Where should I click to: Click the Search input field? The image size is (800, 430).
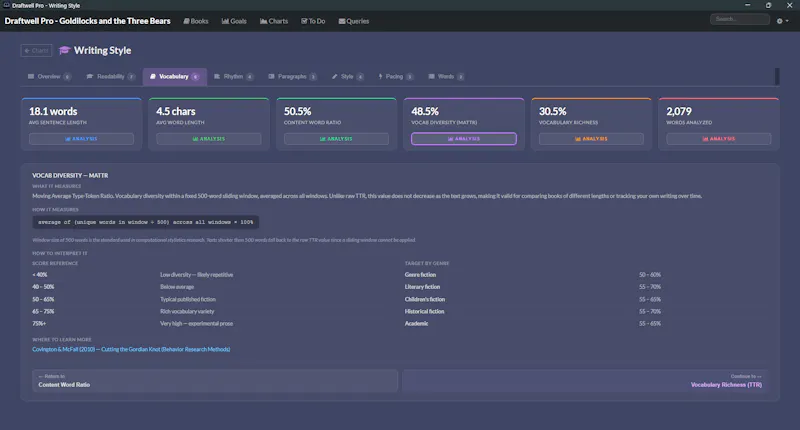point(740,19)
